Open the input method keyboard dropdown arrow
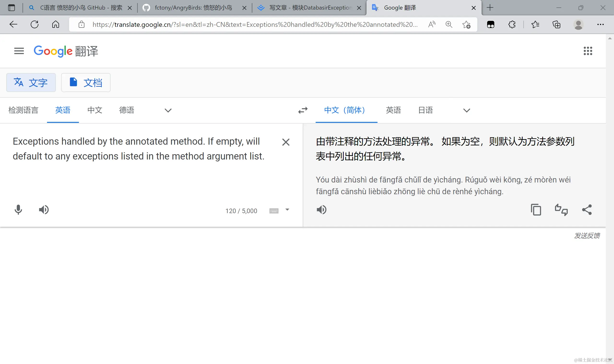This screenshot has width=614, height=364. 287,210
